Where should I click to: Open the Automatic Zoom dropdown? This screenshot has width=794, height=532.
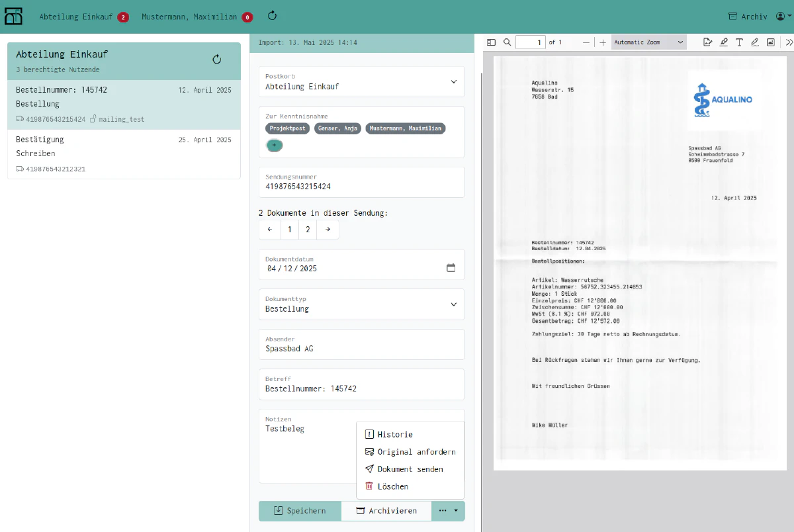point(649,42)
